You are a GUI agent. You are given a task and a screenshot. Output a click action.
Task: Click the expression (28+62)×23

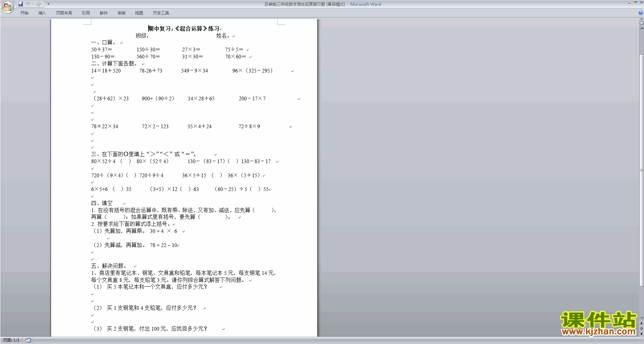tap(110, 98)
